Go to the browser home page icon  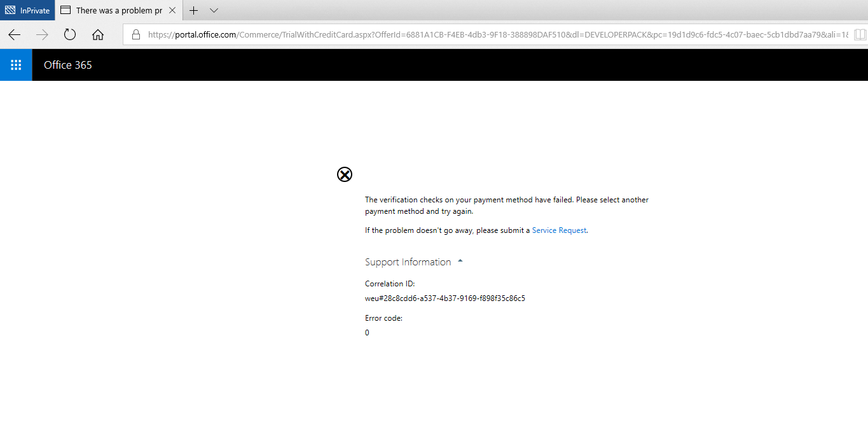coord(98,34)
